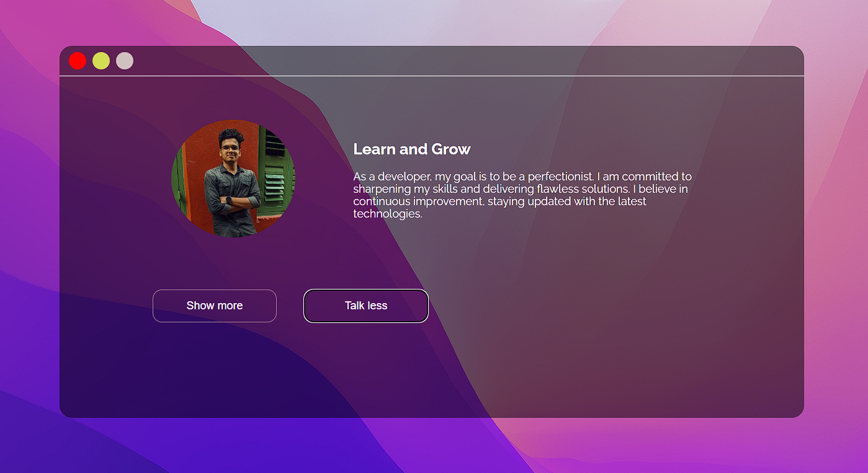Click "continuous improvement" in the description text
This screenshot has height=473, width=868.
419,201
